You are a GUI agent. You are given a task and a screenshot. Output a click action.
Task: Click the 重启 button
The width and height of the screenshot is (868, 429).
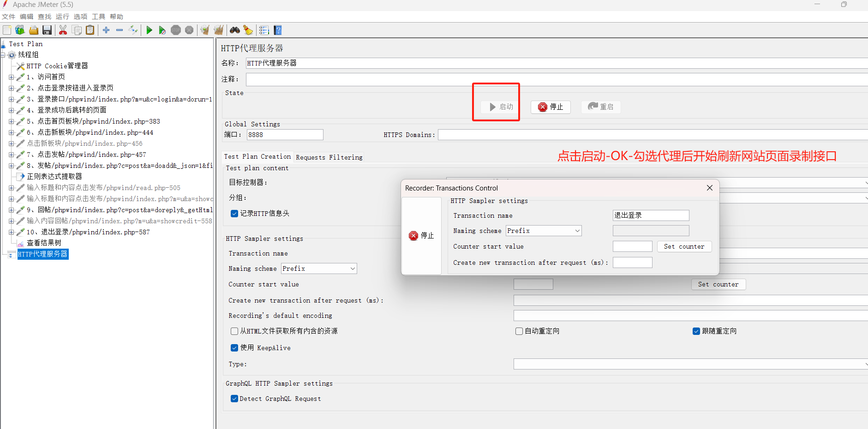(x=601, y=107)
